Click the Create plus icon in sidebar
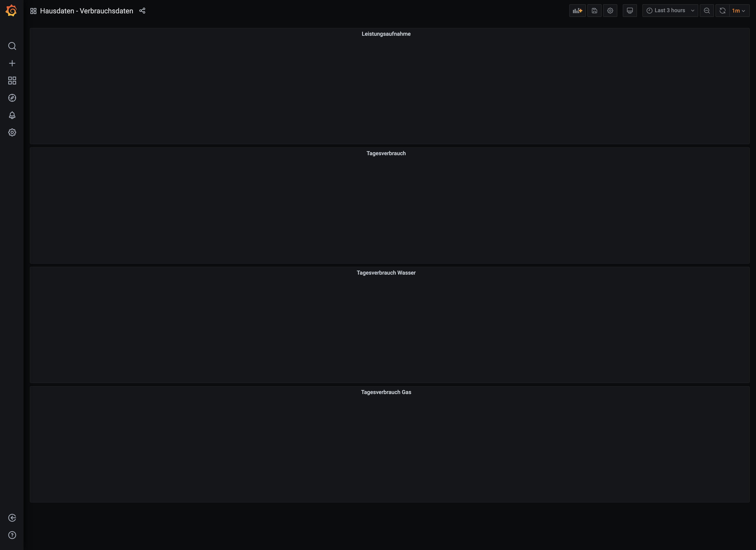The image size is (756, 550). tap(12, 63)
